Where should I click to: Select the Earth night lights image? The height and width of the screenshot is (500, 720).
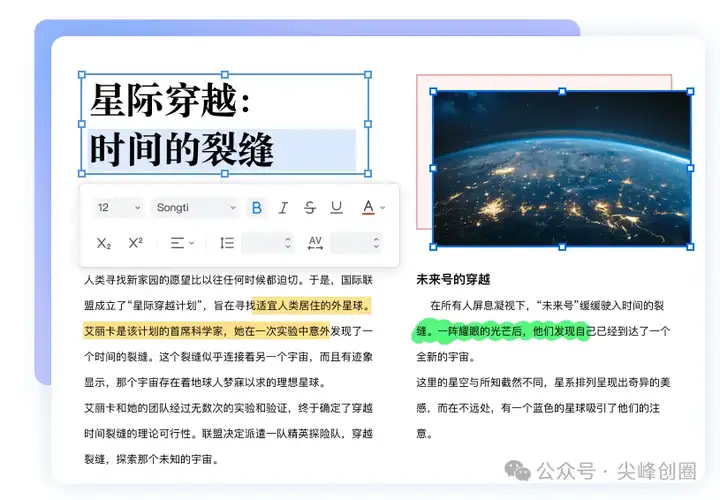pyautogui.click(x=562, y=169)
